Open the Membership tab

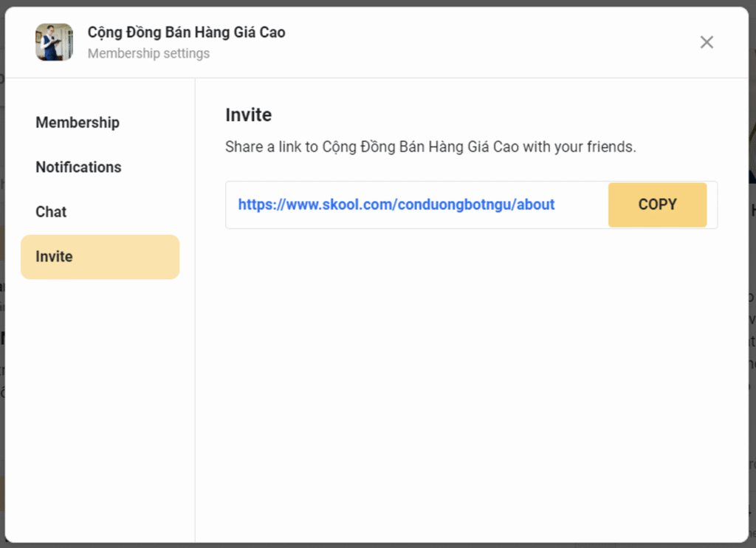point(100,123)
